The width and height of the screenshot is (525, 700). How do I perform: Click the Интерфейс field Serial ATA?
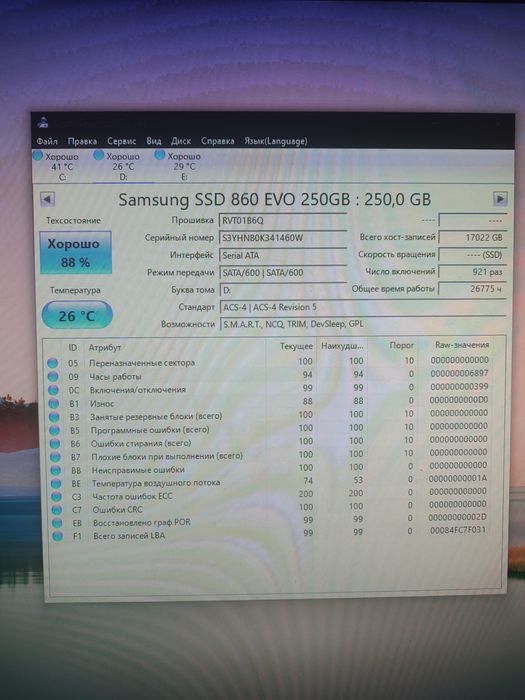[x=283, y=255]
